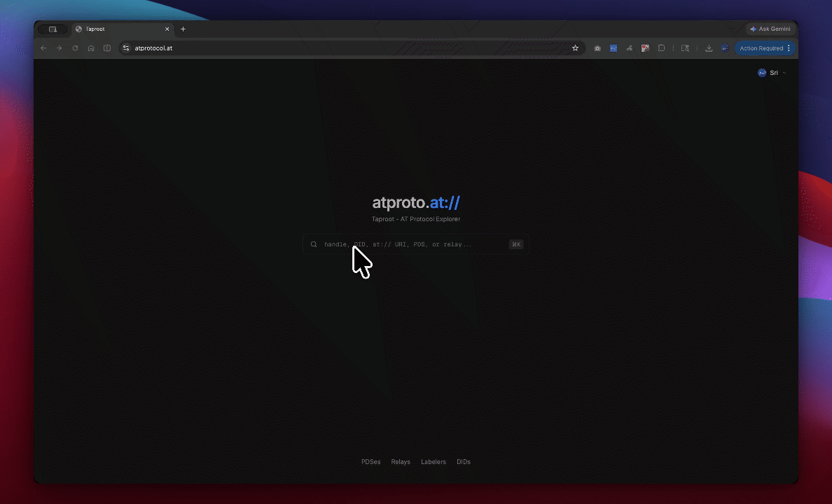Bookmark this page with the star icon
Image resolution: width=832 pixels, height=504 pixels.
click(x=575, y=48)
